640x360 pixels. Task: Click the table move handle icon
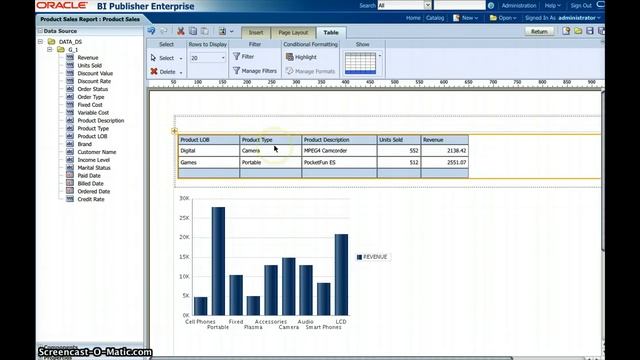pos(174,131)
